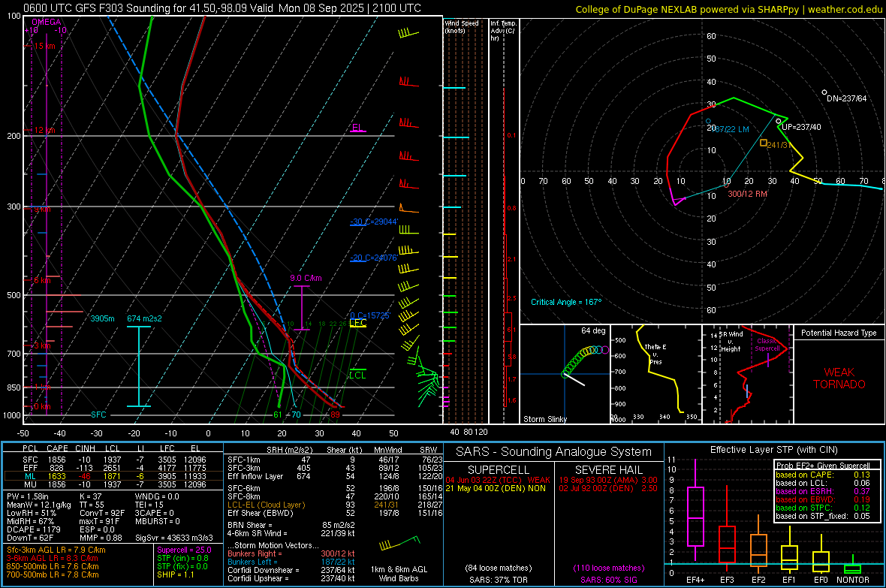The image size is (886, 588).
Task: Click the 3905m effective inflow label
Action: (102, 318)
